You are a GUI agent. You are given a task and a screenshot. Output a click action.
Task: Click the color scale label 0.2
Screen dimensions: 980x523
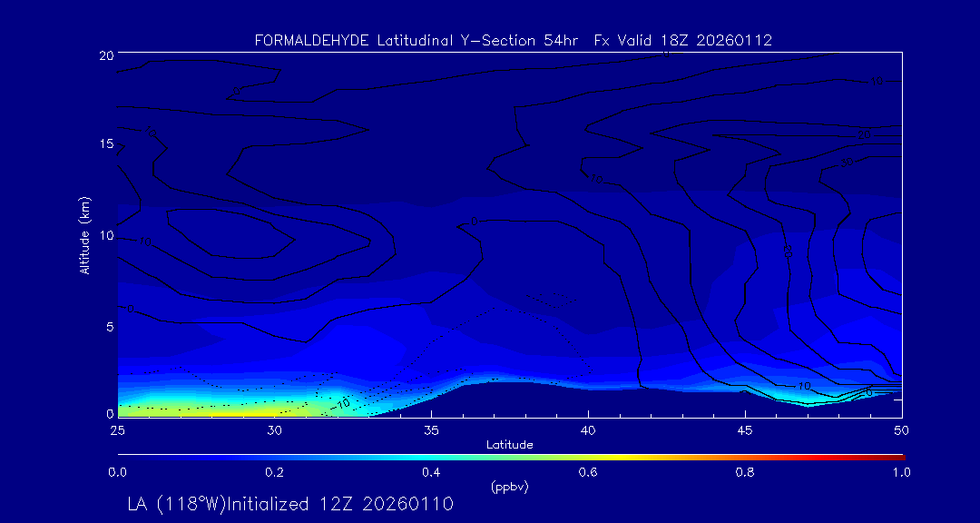point(274,473)
